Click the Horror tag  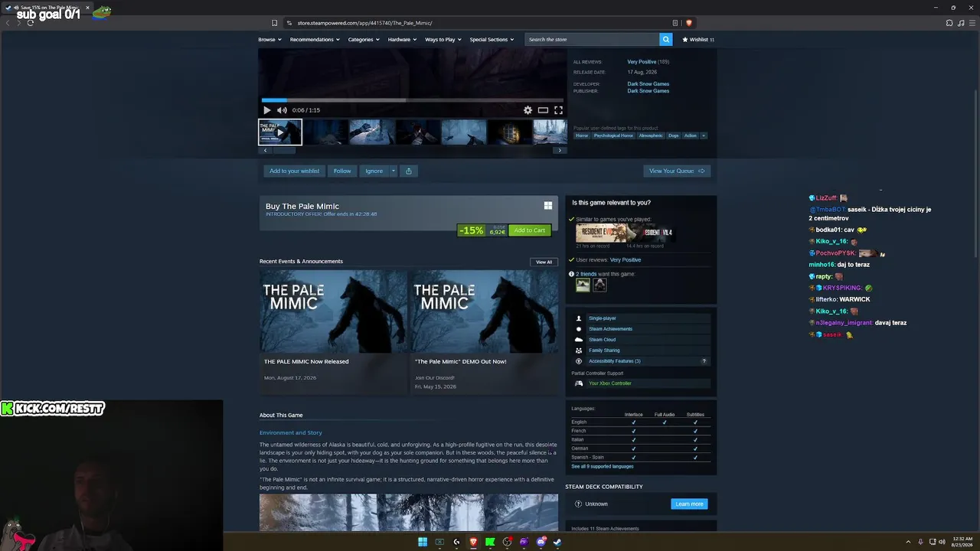point(582,135)
